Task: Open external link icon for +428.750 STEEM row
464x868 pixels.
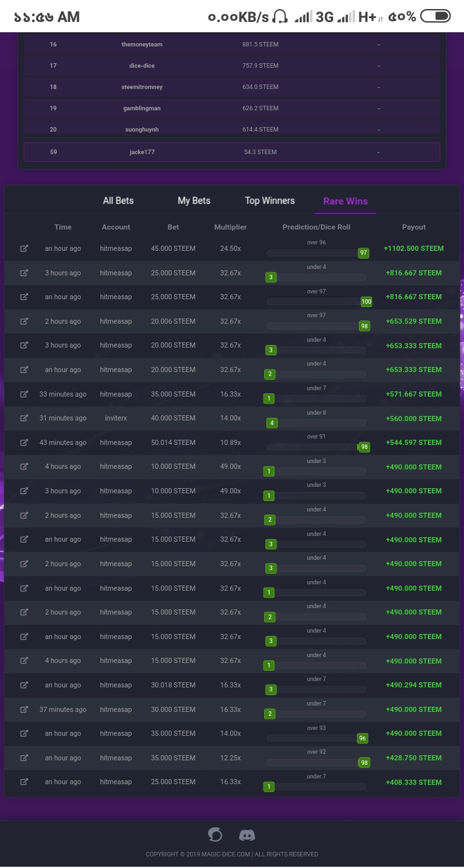Action: tap(24, 758)
